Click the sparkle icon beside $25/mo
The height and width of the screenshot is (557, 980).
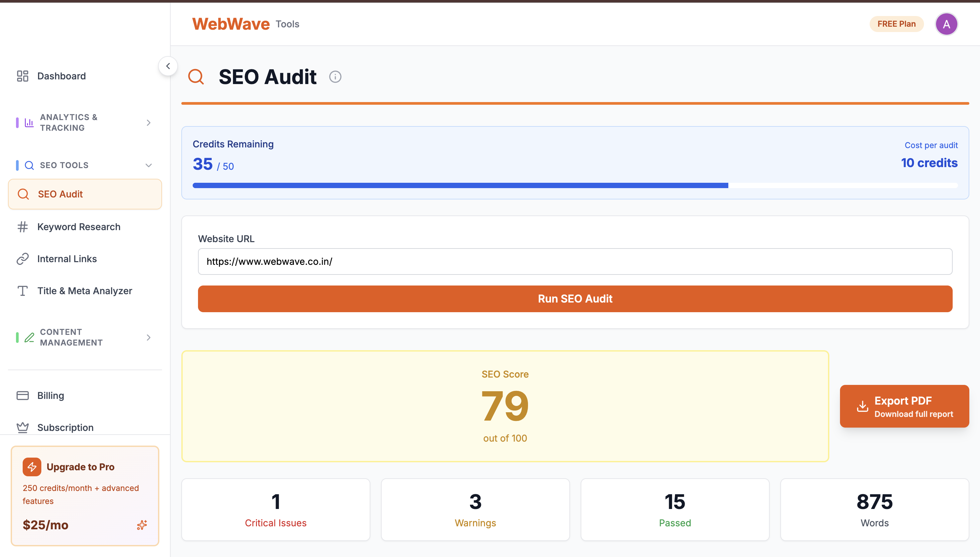[141, 525]
